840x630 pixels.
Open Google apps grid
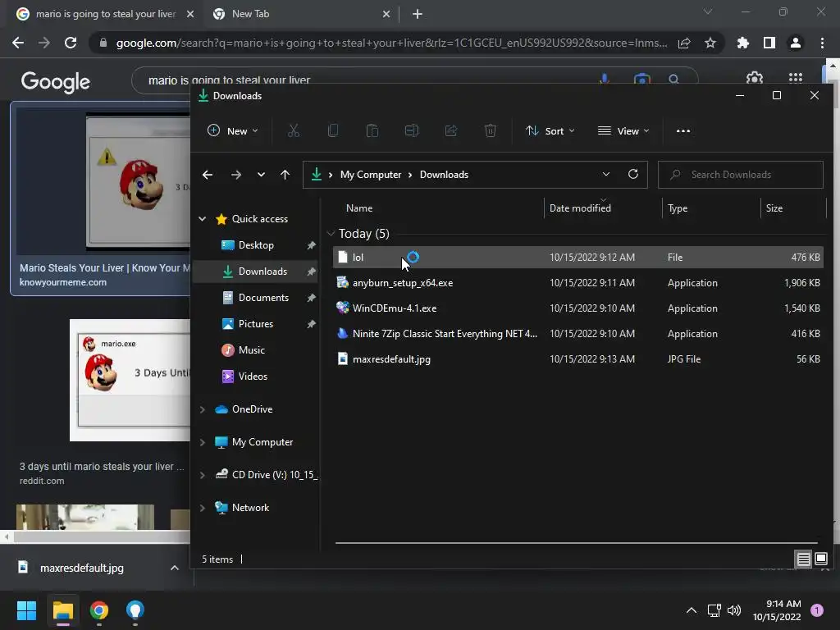click(x=796, y=78)
